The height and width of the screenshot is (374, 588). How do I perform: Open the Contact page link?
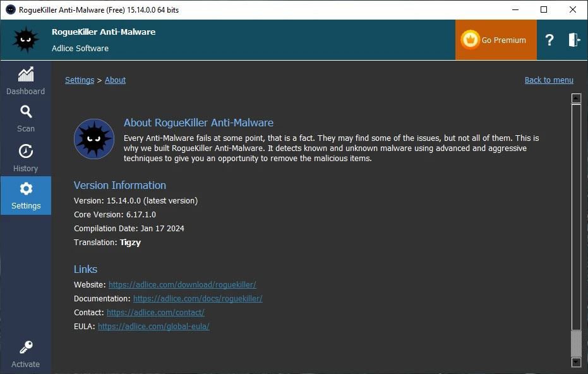(x=155, y=313)
